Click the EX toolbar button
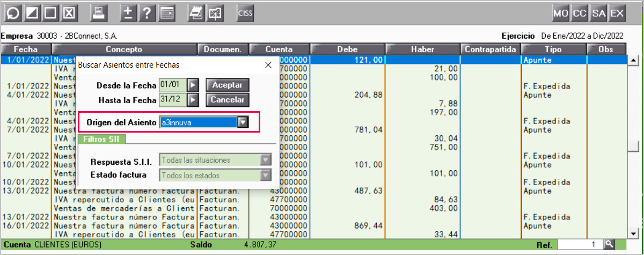The height and width of the screenshot is (255, 644). click(x=617, y=13)
